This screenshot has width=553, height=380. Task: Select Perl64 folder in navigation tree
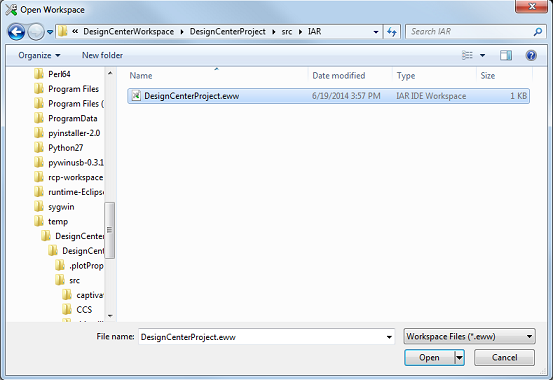tap(59, 74)
